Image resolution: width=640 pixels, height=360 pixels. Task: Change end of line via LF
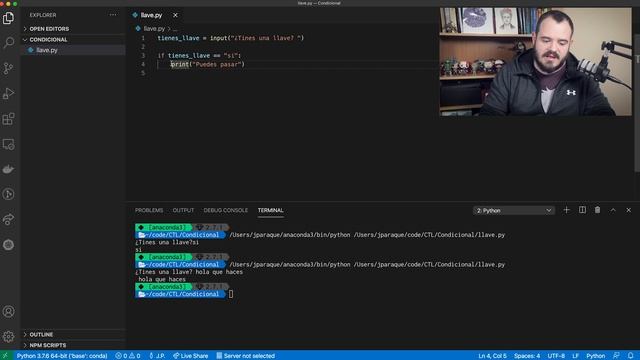576,356
